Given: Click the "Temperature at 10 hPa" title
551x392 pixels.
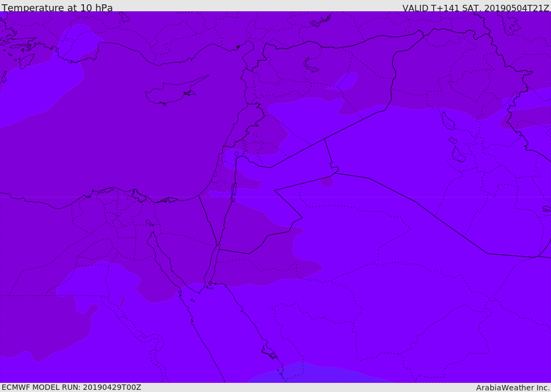Looking at the screenshot, I should (x=57, y=8).
